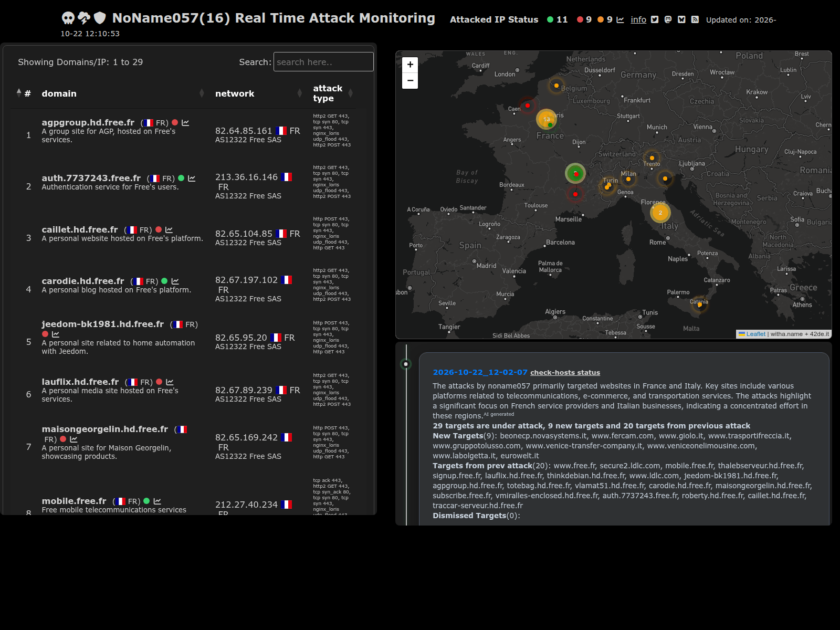The image size is (840, 630).
Task: Select IP address 82.67.89.239
Action: 244,390
